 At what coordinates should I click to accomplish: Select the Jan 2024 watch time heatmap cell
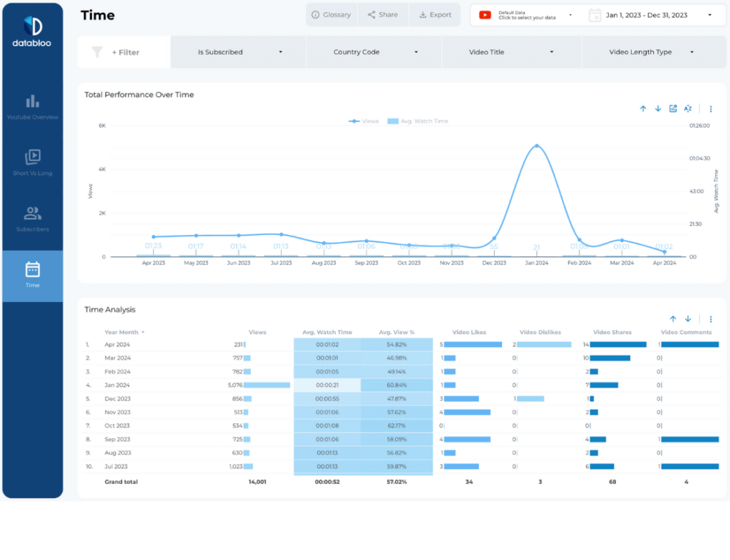[327, 385]
